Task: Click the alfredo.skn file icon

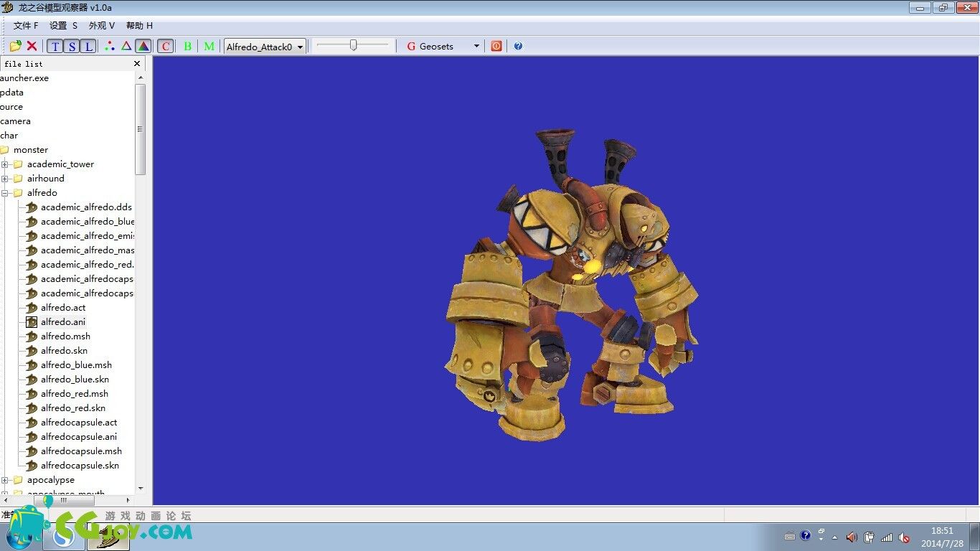Action: point(32,351)
